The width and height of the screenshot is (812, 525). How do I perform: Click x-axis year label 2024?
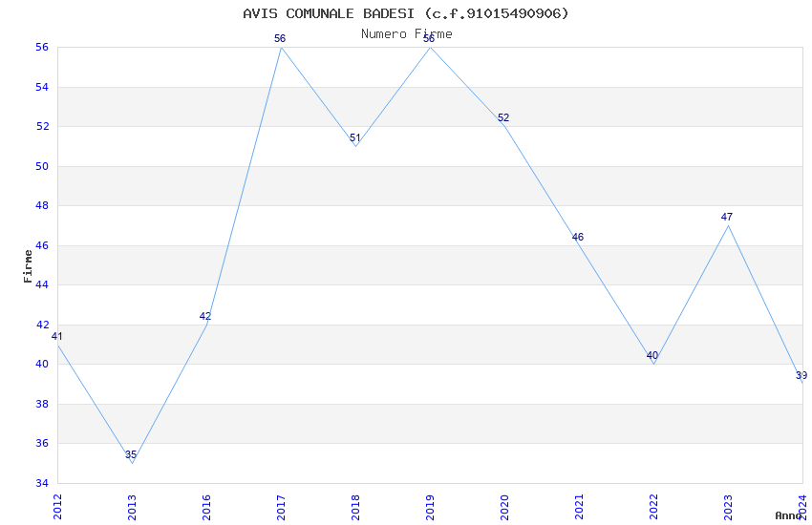pos(802,507)
